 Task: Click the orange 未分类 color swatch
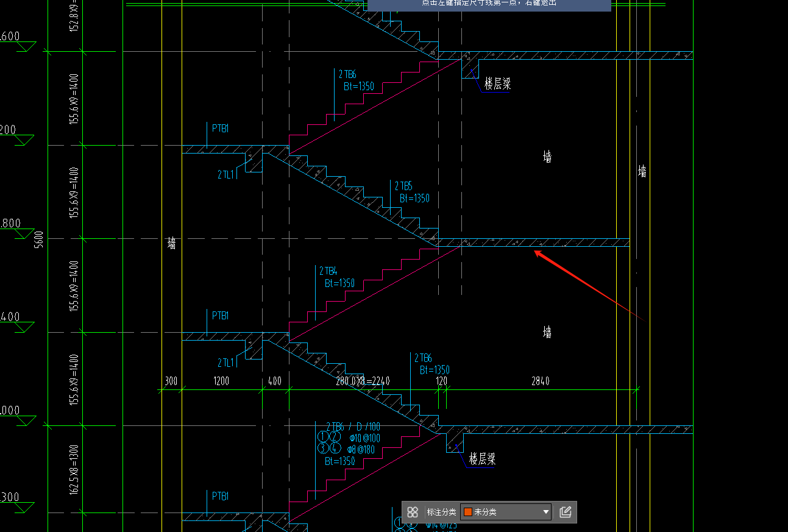(x=468, y=512)
